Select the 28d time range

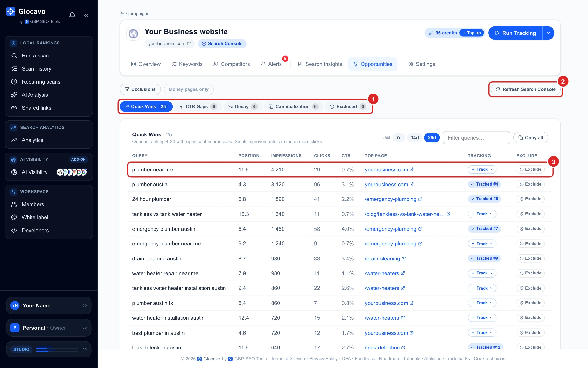432,138
